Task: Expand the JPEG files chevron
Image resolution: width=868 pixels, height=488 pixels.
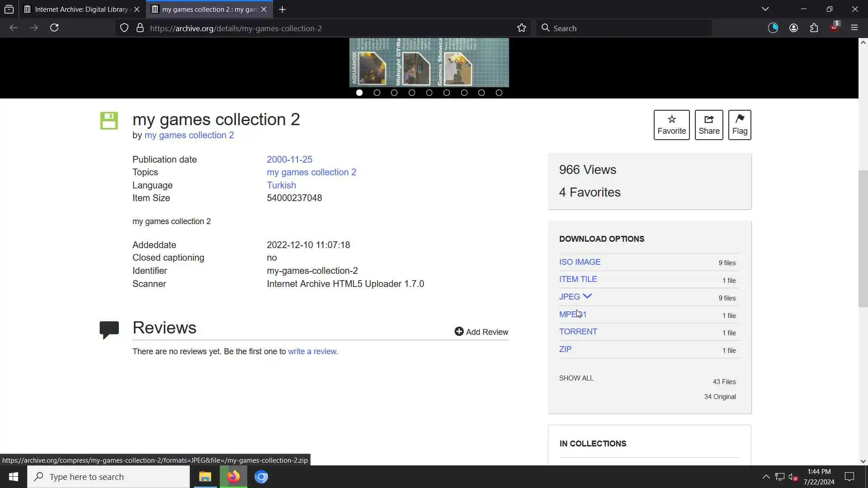Action: tap(587, 296)
